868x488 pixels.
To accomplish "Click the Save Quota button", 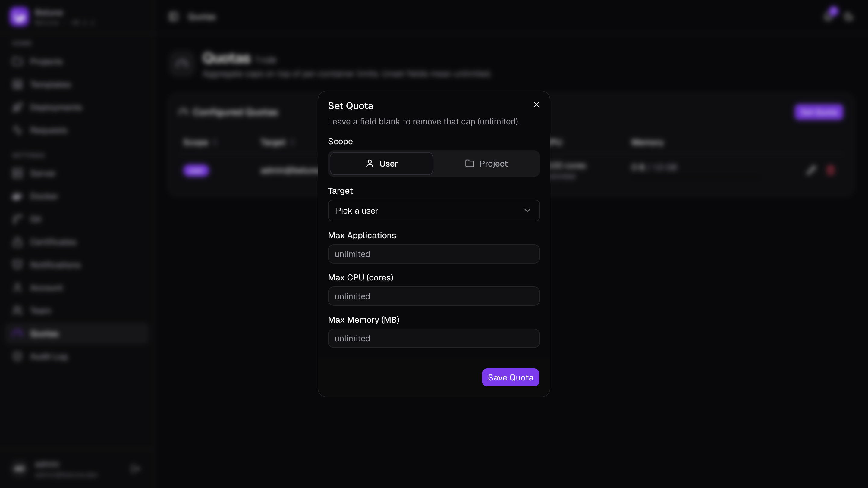I will tap(511, 377).
